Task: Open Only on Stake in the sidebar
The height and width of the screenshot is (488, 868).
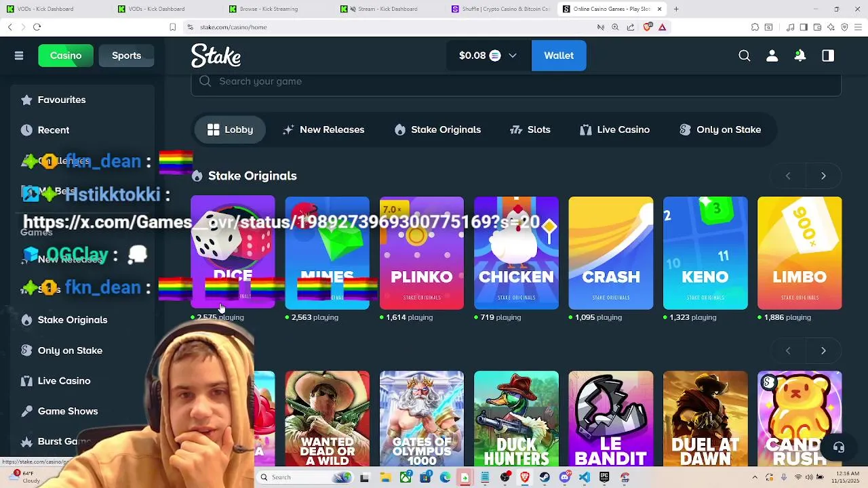Action: tap(82, 350)
